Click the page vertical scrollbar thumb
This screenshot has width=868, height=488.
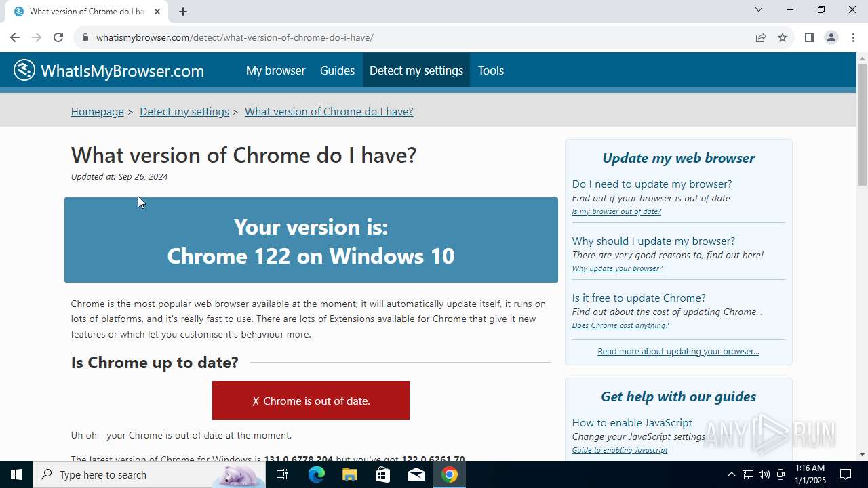(x=862, y=125)
